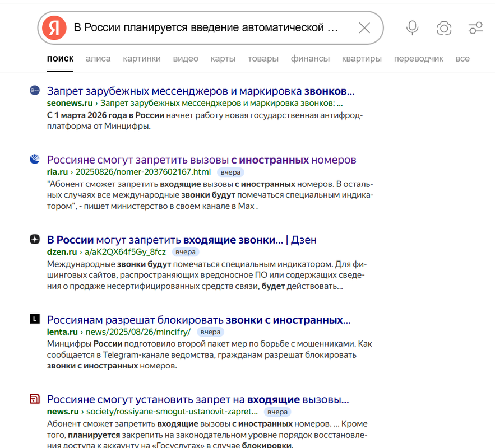Viewport: 495px width, 448px height.
Task: Open result 'Россиянам разрешат блокировать звонки с иностранных'
Action: (x=199, y=320)
